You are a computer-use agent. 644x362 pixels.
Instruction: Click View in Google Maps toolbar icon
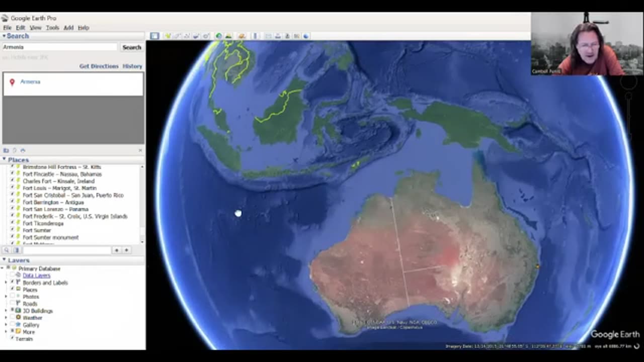(x=296, y=36)
